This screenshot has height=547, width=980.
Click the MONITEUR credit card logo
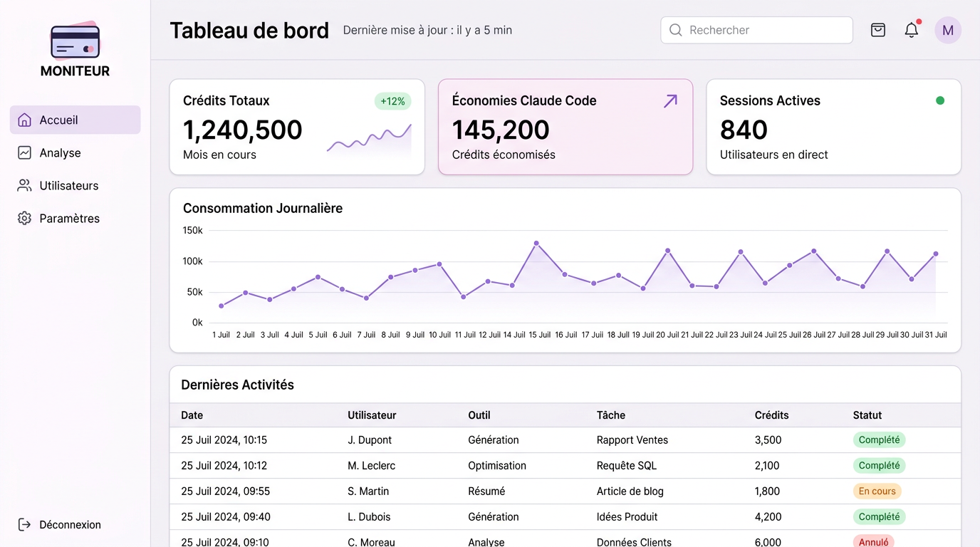click(75, 41)
